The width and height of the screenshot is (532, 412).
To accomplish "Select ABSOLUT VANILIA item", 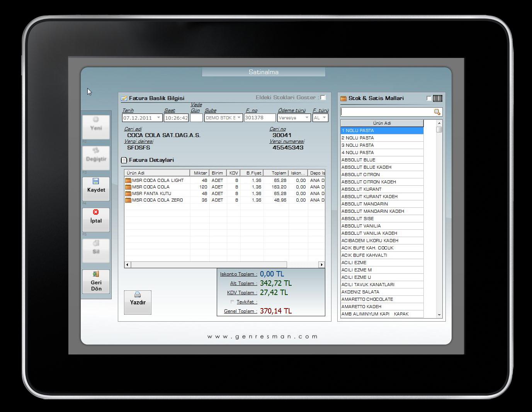I will (382, 226).
